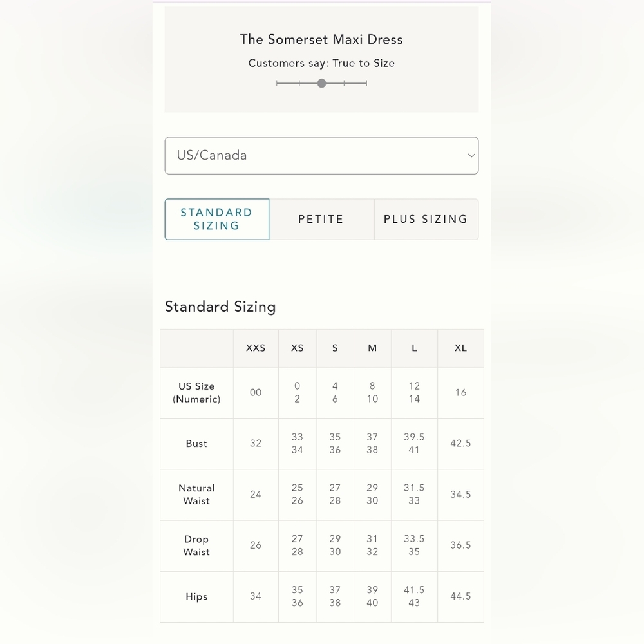Switch to the Plus Sizing tab
The width and height of the screenshot is (644, 644).
pyautogui.click(x=426, y=219)
